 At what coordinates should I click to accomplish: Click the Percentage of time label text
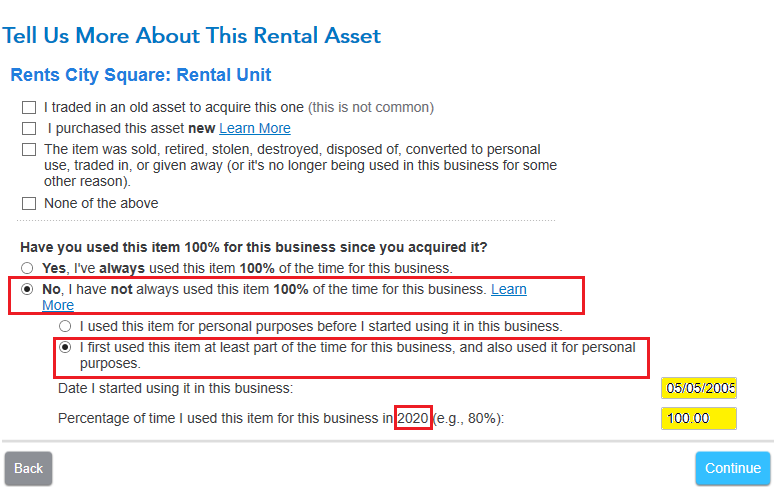pyautogui.click(x=225, y=418)
